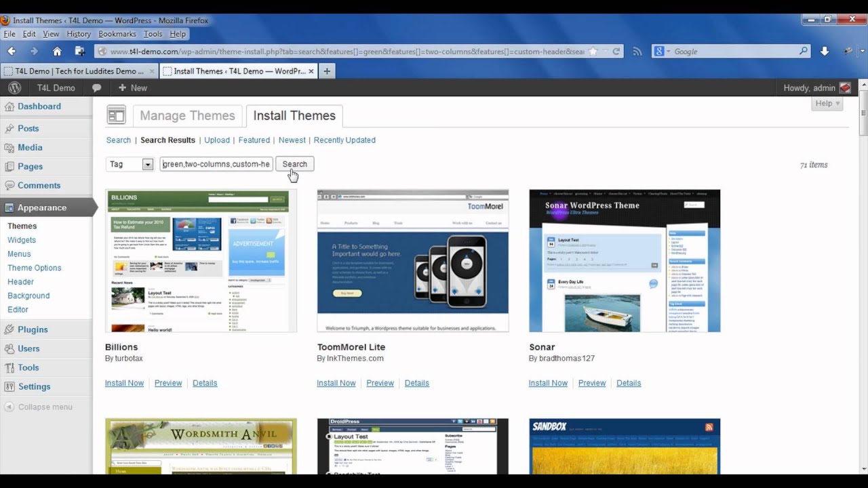Screen dimensions: 868x488
Task: Open the Firefox History menu
Action: [x=79, y=34]
